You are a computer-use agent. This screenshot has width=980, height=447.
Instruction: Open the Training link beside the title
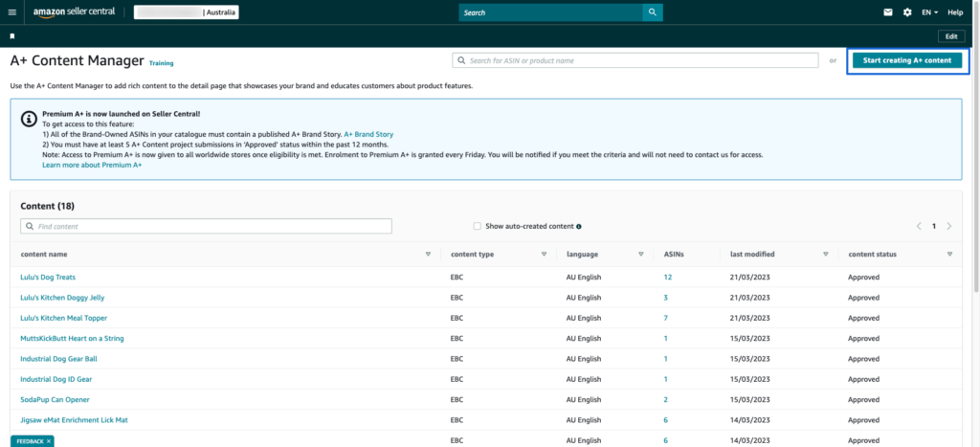161,63
